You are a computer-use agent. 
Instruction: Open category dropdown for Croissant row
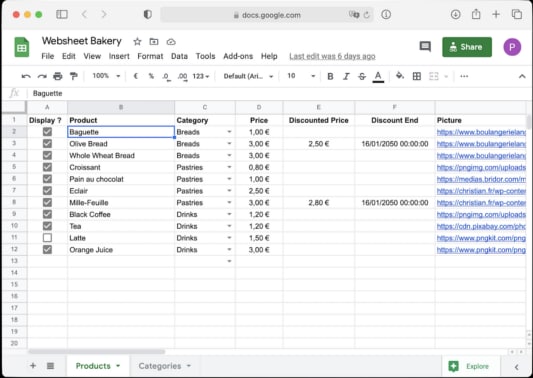(229, 167)
